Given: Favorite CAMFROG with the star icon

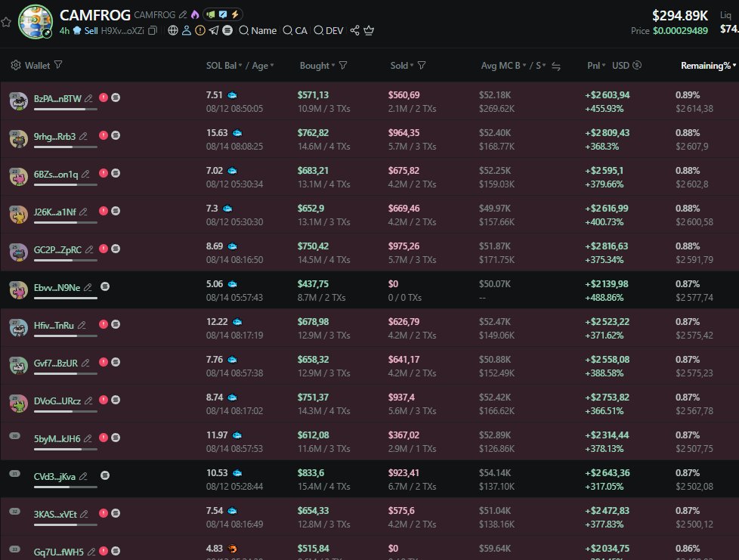Looking at the screenshot, I should [5, 22].
